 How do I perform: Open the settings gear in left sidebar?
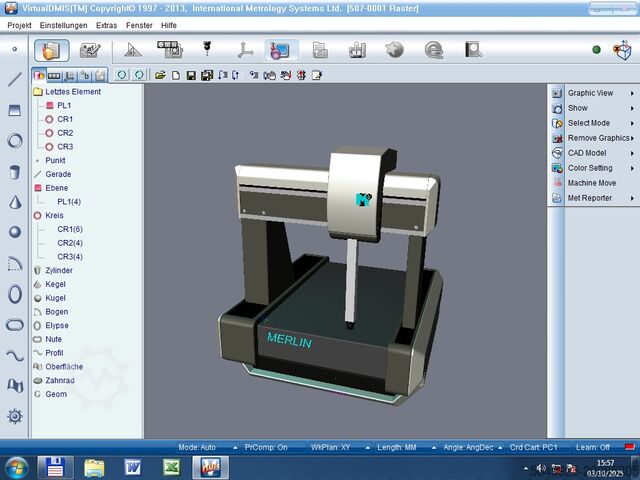[15, 416]
